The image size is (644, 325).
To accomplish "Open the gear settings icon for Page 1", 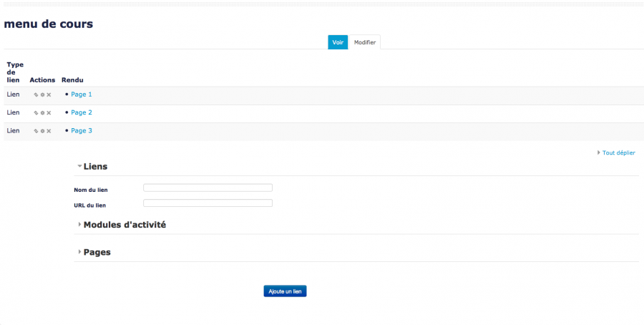I will [x=42, y=94].
